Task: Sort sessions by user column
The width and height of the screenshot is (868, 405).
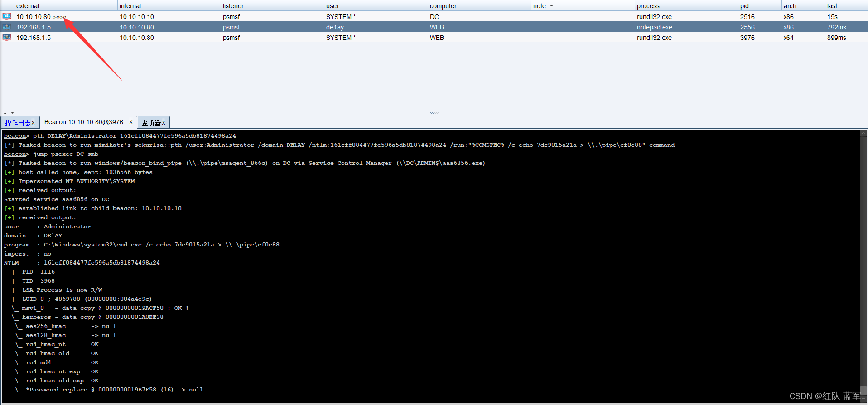Action: (375, 6)
